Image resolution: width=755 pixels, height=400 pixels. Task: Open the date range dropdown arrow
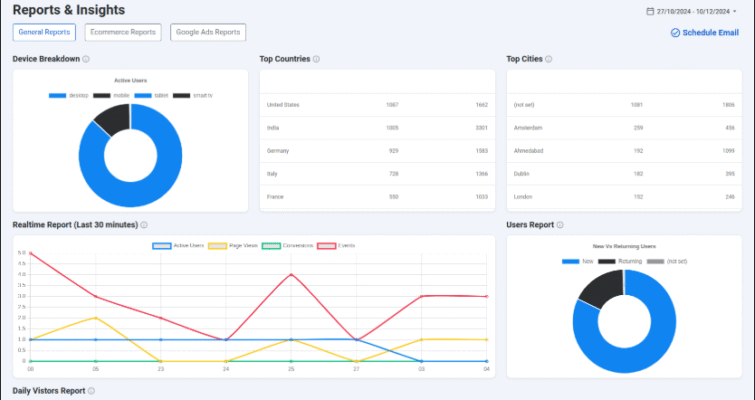(x=735, y=11)
